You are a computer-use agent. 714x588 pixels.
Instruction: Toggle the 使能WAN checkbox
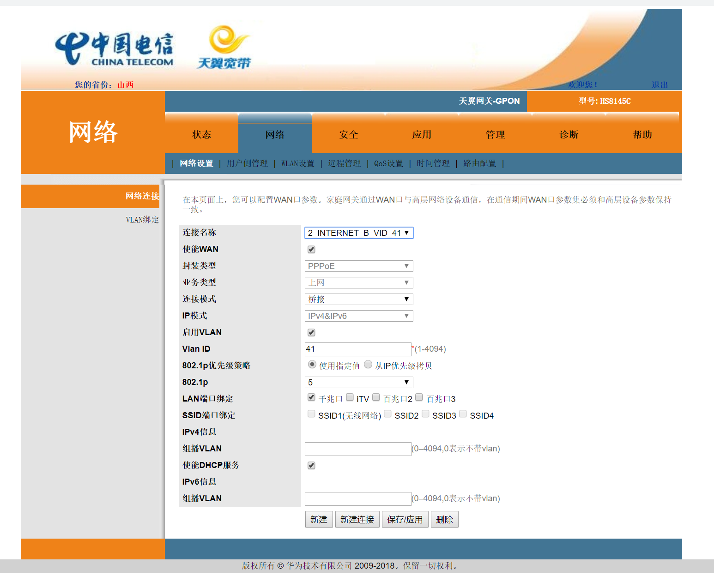[311, 249]
